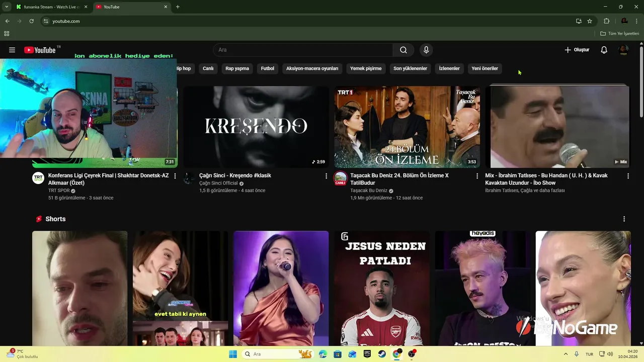Open the account avatar menu
644x362 pixels.
[x=623, y=50]
